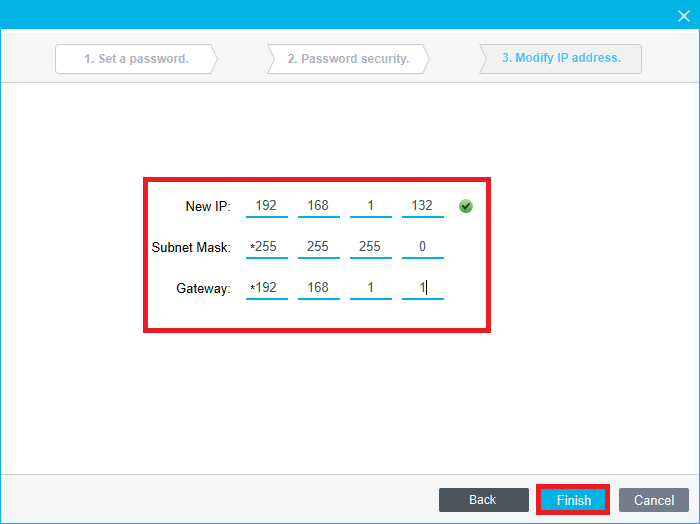Click New IP third octet field 1
Viewport: 700px width, 524px height.
tap(371, 206)
